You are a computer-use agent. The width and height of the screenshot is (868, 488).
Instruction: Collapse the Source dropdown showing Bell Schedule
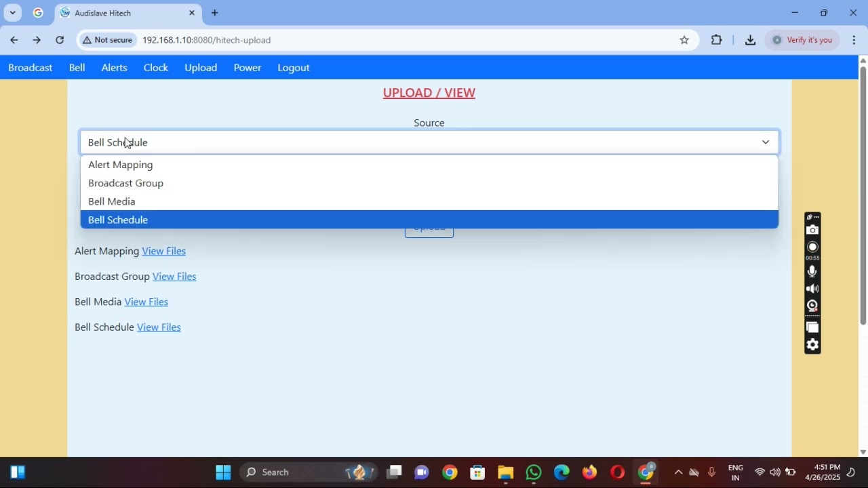point(429,142)
